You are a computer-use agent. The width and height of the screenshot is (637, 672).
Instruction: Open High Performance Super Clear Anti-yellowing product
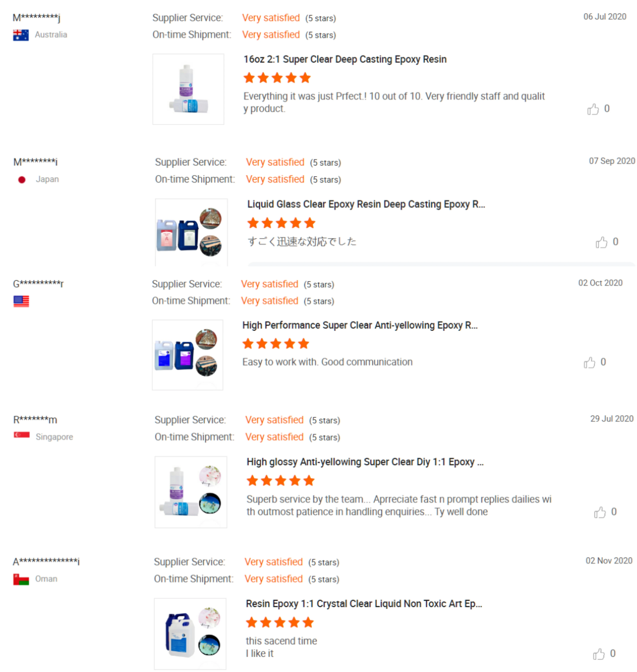[360, 325]
